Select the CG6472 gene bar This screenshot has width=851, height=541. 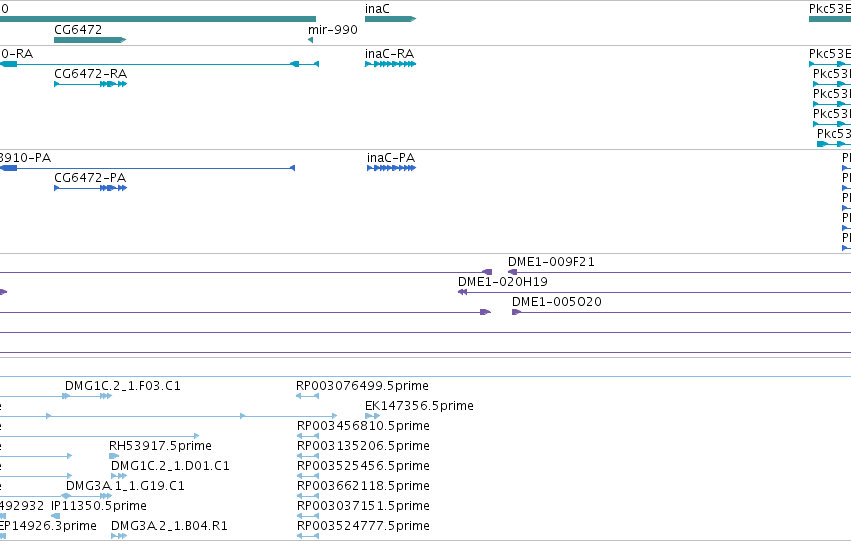coord(90,40)
